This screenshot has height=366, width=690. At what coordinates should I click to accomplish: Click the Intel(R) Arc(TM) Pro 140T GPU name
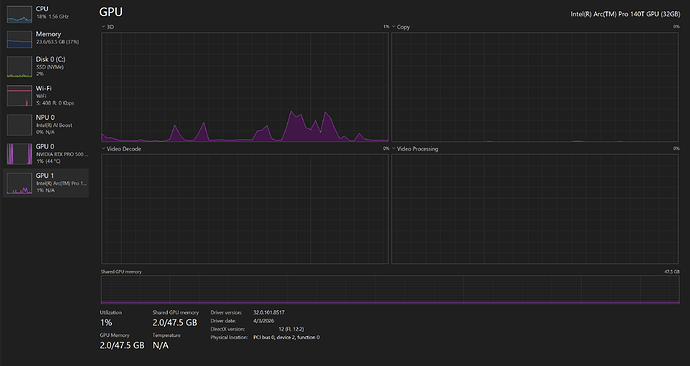tap(625, 14)
